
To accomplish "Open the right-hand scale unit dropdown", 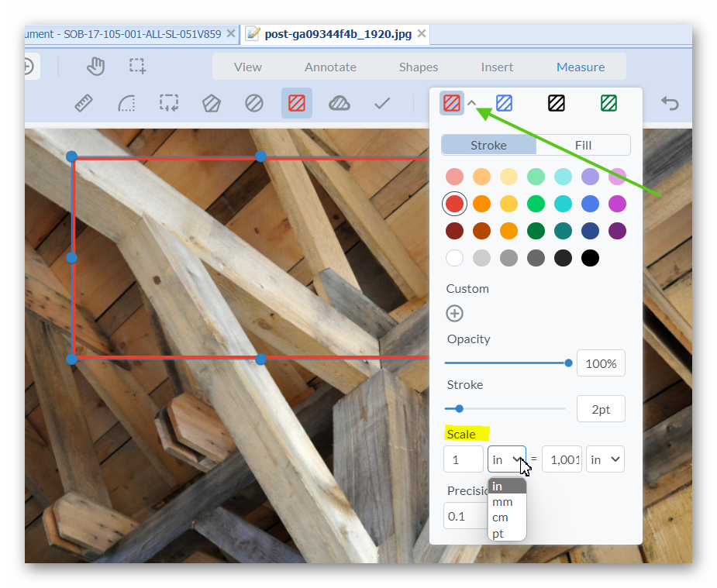I will click(605, 459).
